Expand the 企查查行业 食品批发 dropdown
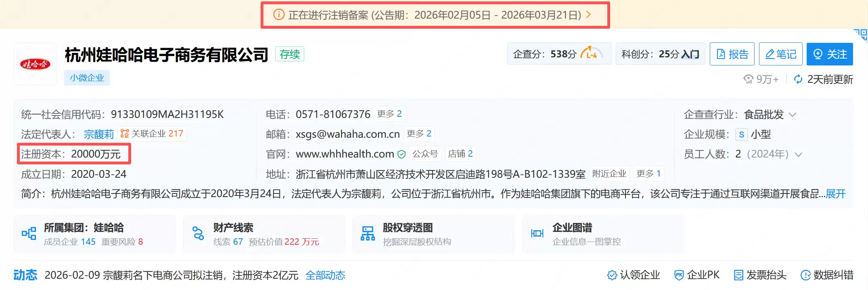The height and width of the screenshot is (290, 868). pyautogui.click(x=793, y=115)
